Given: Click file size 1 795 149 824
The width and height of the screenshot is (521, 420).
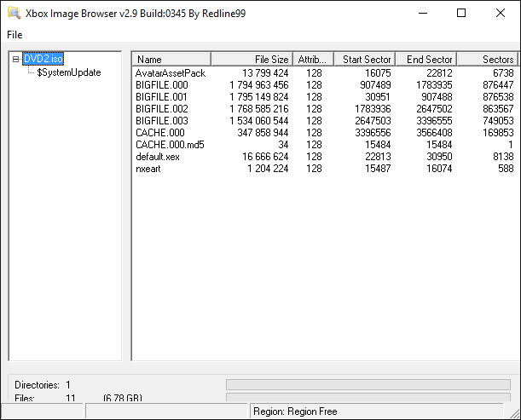Looking at the screenshot, I should [x=259, y=96].
